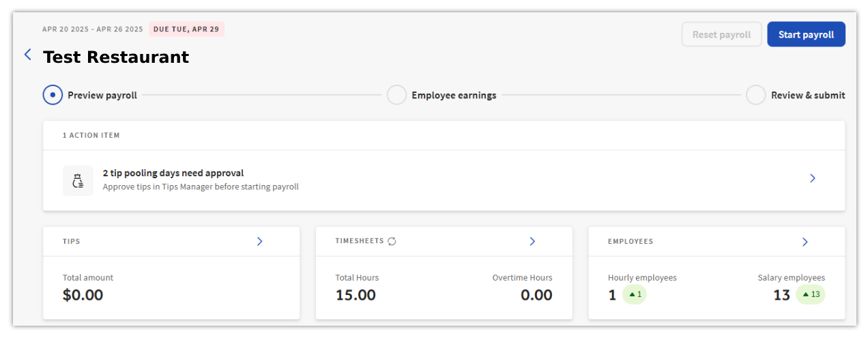The image size is (868, 338).
Task: Expand the Timesheets card via its chevron
Action: tap(532, 241)
